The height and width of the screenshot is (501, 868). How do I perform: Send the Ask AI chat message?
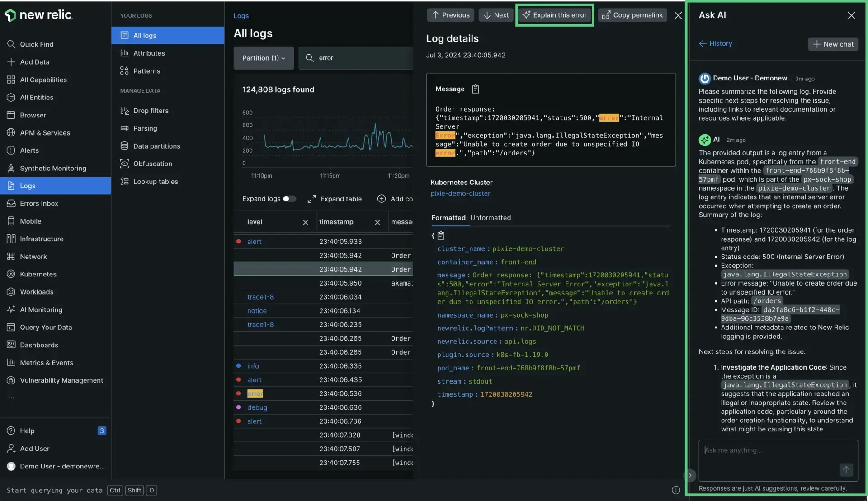846,470
